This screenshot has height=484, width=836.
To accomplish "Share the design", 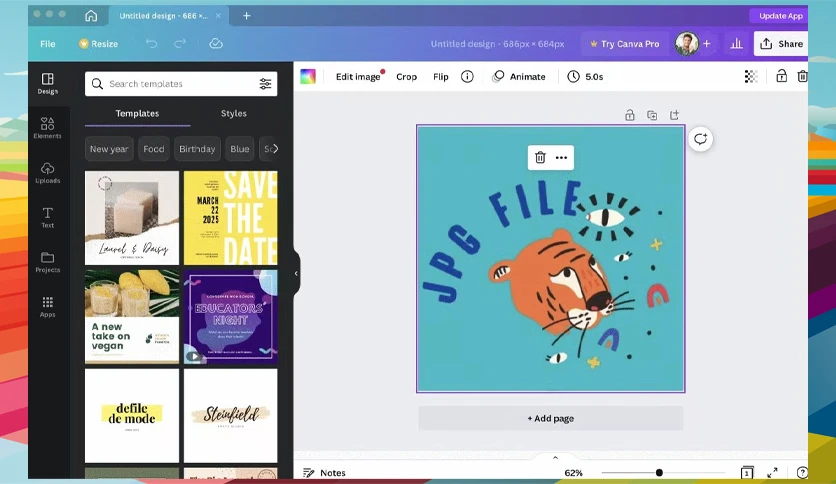I will [x=781, y=44].
